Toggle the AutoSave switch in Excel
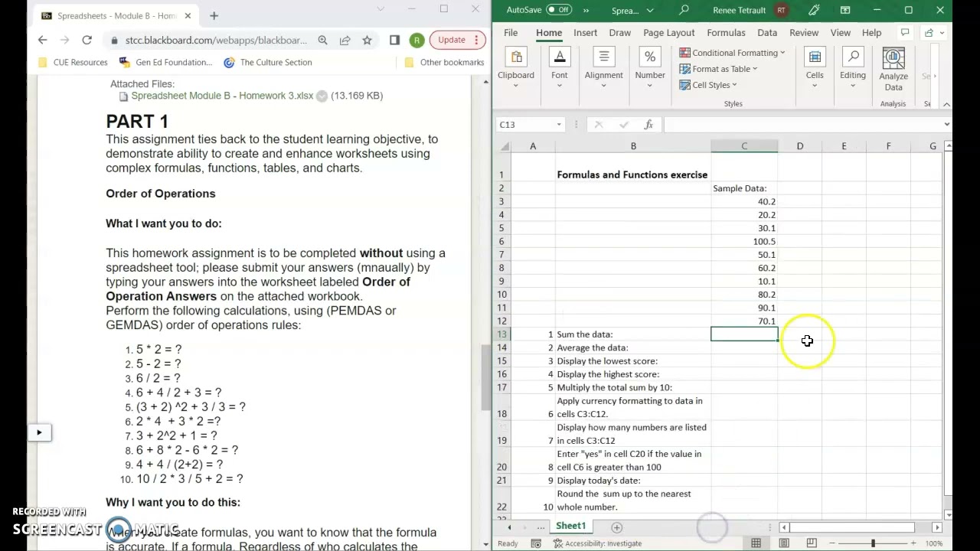Screen dimensions: 980x551 point(559,10)
